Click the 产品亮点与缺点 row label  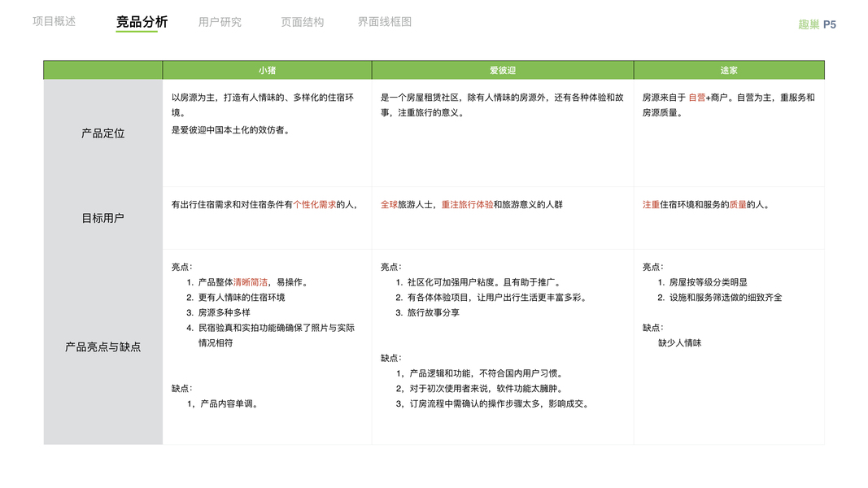(x=103, y=347)
